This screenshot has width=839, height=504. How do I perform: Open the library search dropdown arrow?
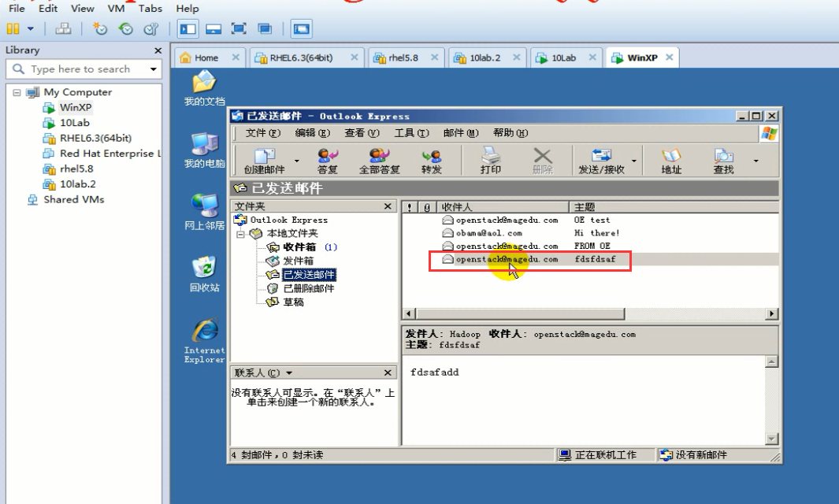click(x=154, y=69)
